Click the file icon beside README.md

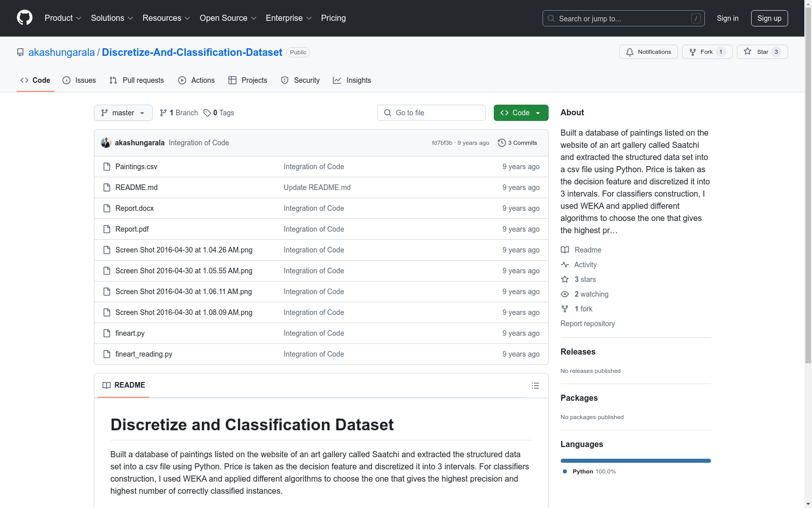pyautogui.click(x=107, y=187)
